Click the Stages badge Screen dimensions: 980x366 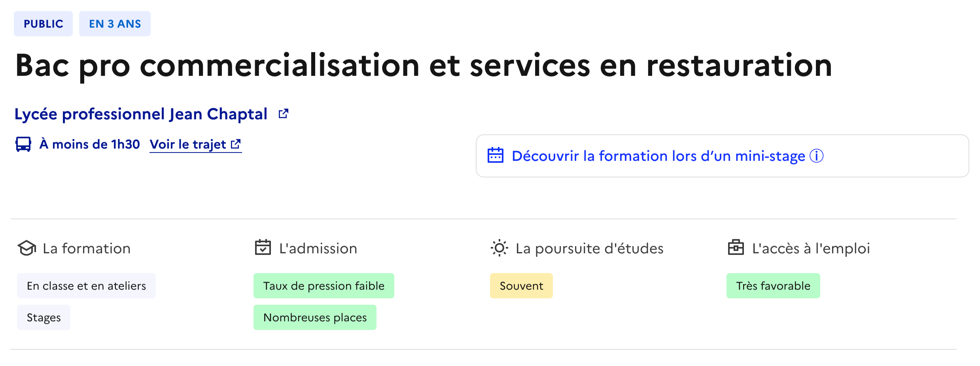(44, 317)
